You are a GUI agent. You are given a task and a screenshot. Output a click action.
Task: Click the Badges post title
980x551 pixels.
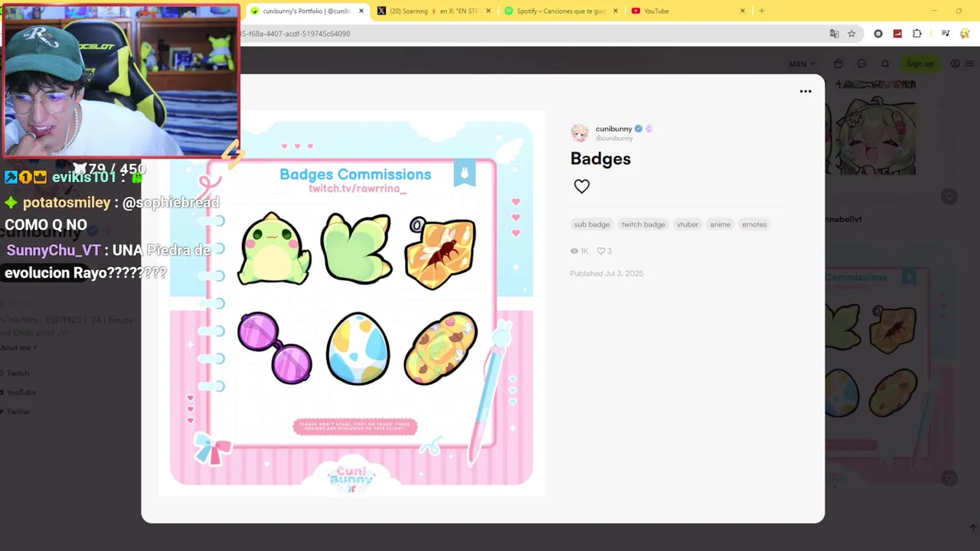[600, 158]
